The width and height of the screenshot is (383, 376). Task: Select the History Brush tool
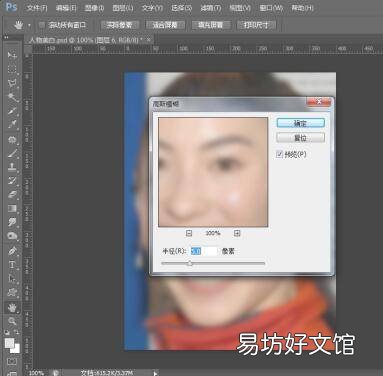[12, 181]
